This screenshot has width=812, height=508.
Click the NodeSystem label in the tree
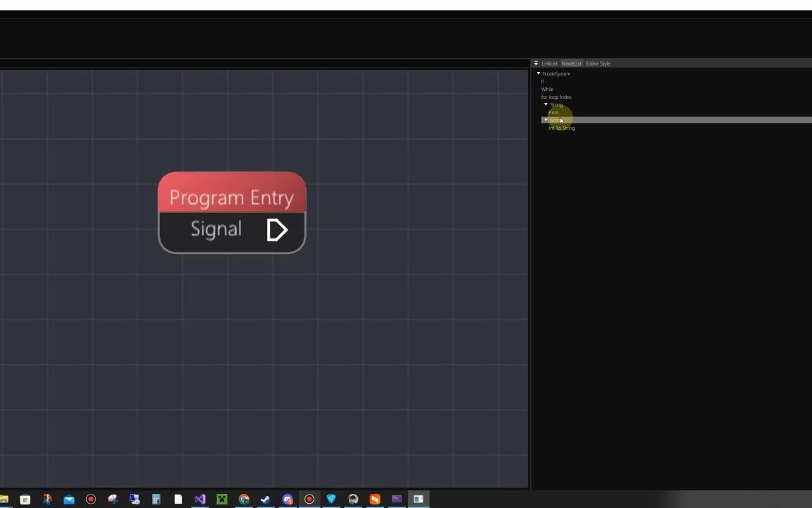(x=557, y=73)
